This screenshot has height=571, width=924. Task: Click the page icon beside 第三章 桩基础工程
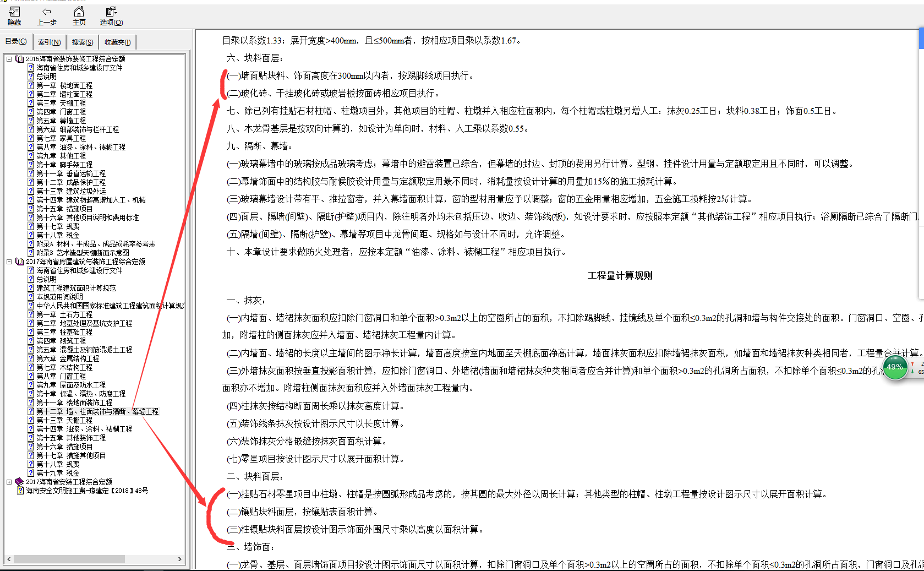(31, 332)
